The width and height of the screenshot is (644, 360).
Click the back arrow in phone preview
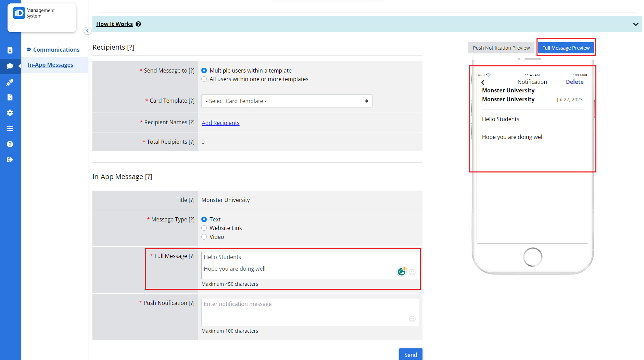click(483, 82)
